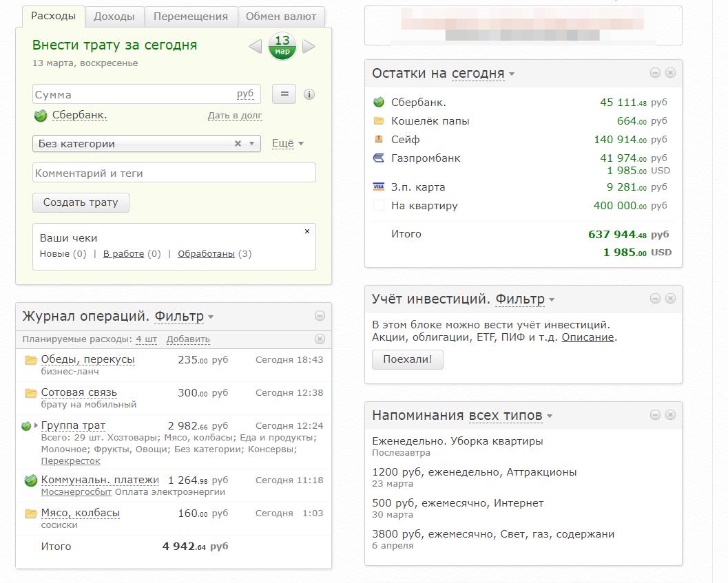
Task: Clear the Без категории selection
Action: point(238,144)
